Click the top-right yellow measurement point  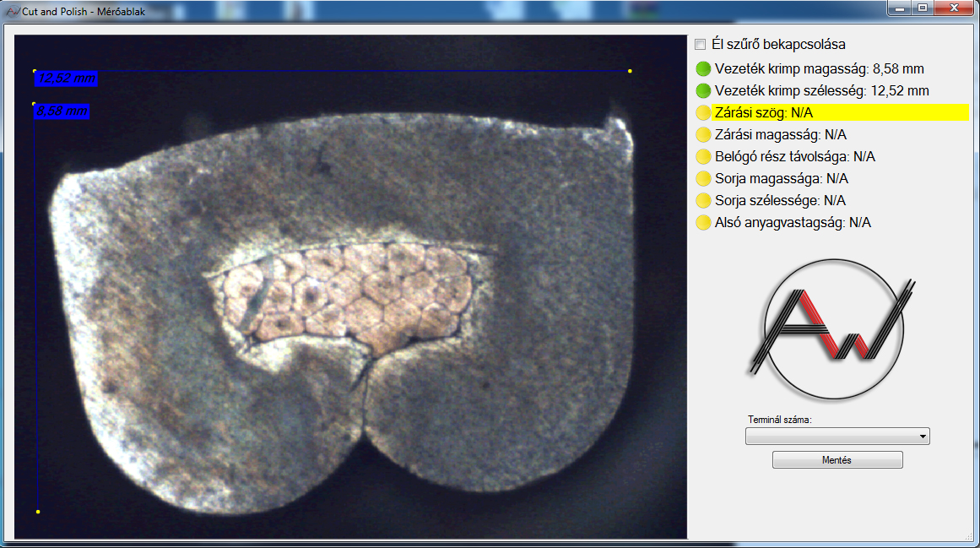click(630, 71)
